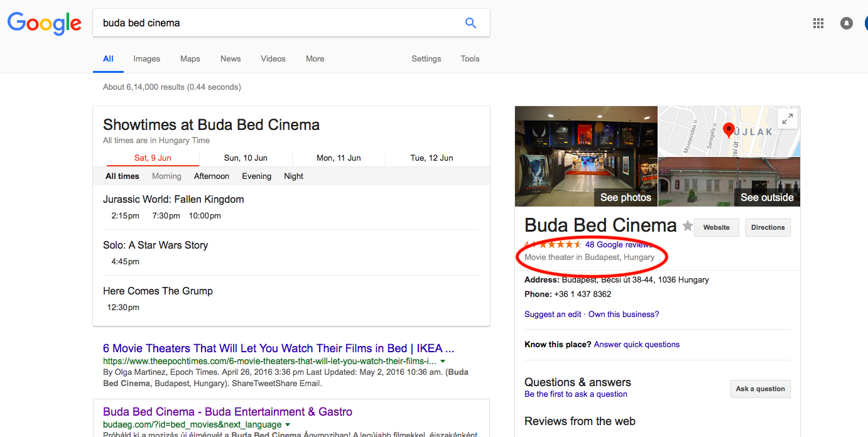868x437 pixels.
Task: Open the notifications bell
Action: click(x=847, y=23)
